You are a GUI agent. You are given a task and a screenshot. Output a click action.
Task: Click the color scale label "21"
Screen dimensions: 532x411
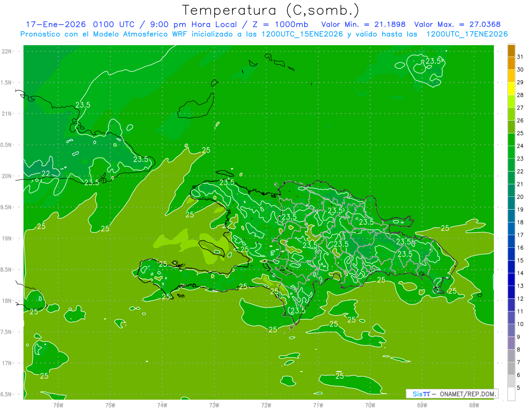[520, 184]
